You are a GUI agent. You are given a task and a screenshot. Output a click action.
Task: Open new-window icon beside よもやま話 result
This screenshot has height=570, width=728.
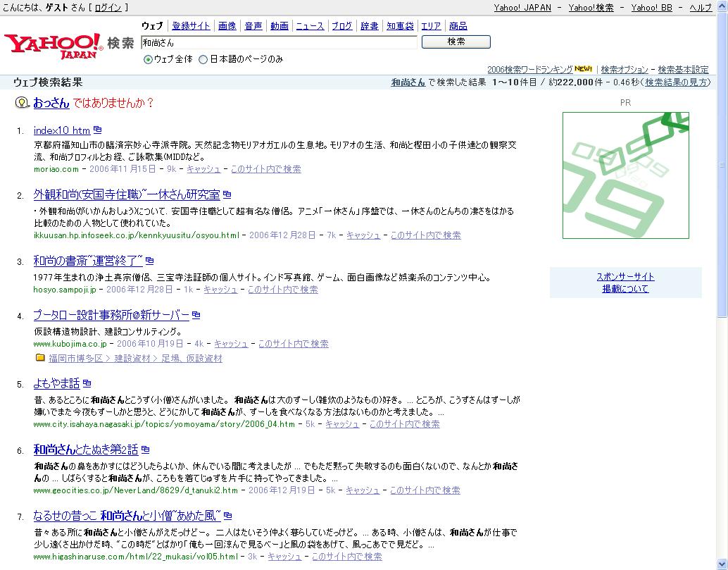(x=87, y=383)
